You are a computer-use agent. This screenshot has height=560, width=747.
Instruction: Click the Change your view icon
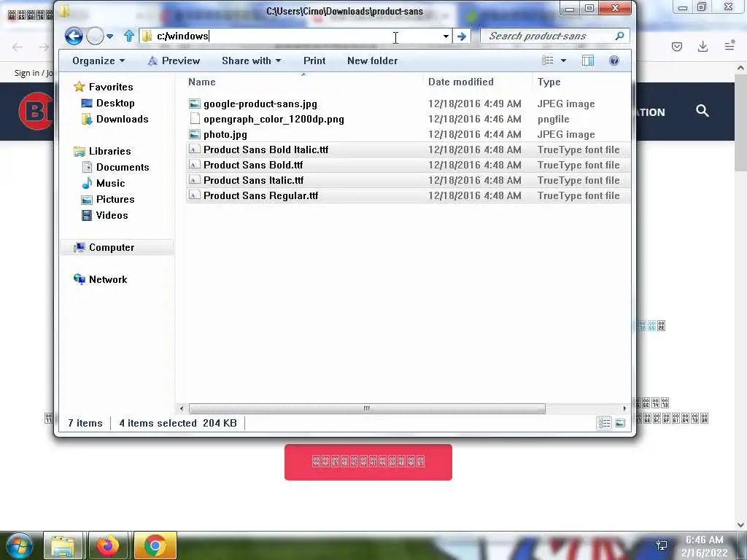point(548,61)
